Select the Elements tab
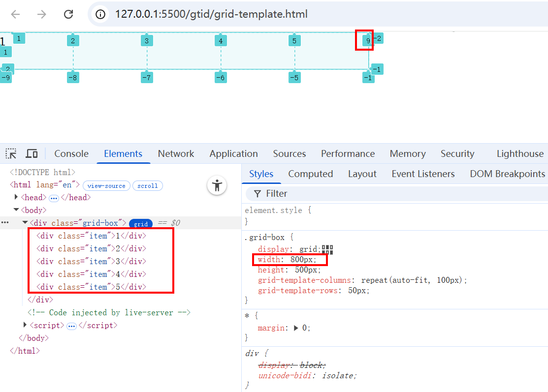Screen dimensions: 548x392 pos(123,153)
